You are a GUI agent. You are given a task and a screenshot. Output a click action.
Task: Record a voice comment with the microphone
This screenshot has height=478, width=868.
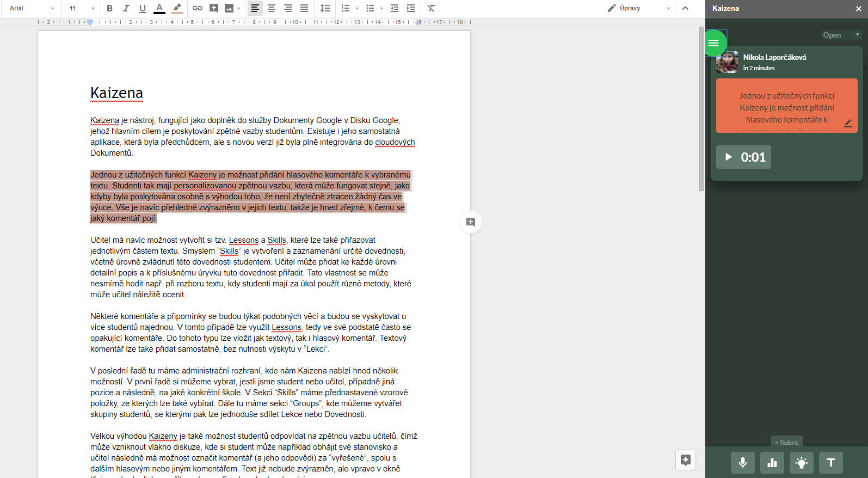743,463
